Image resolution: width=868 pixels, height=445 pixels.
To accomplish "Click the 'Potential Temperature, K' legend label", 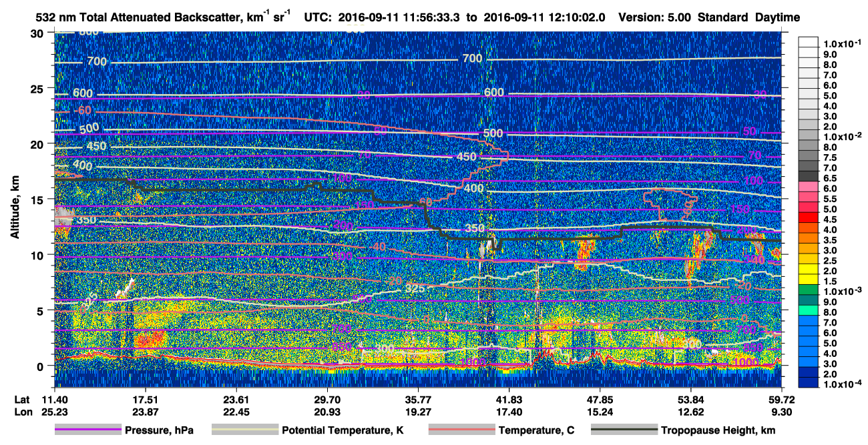I will [x=343, y=430].
